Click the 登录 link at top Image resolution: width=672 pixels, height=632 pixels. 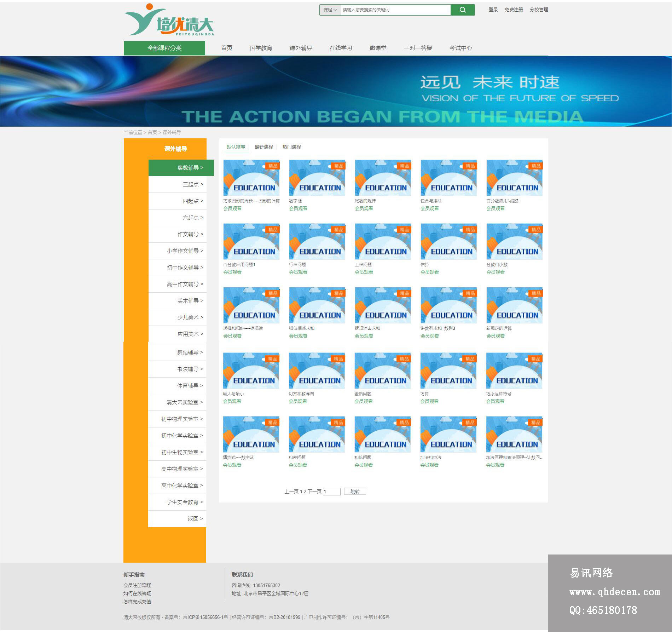pos(493,10)
